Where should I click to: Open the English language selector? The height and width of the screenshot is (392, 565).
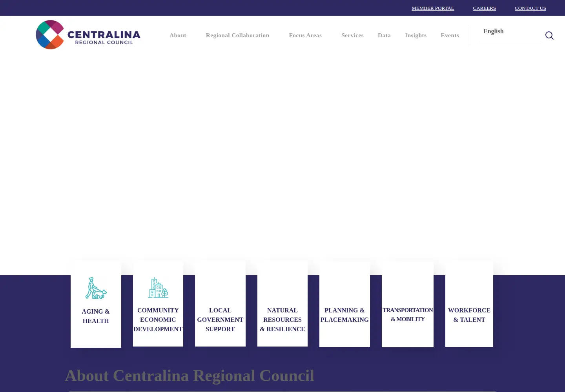click(510, 31)
